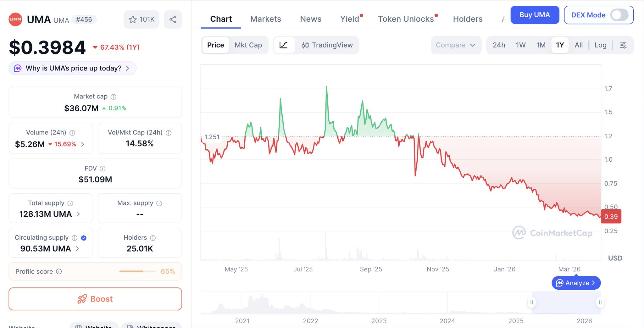Grab the left timeline range handle
This screenshot has width=644, height=328.
531,302
